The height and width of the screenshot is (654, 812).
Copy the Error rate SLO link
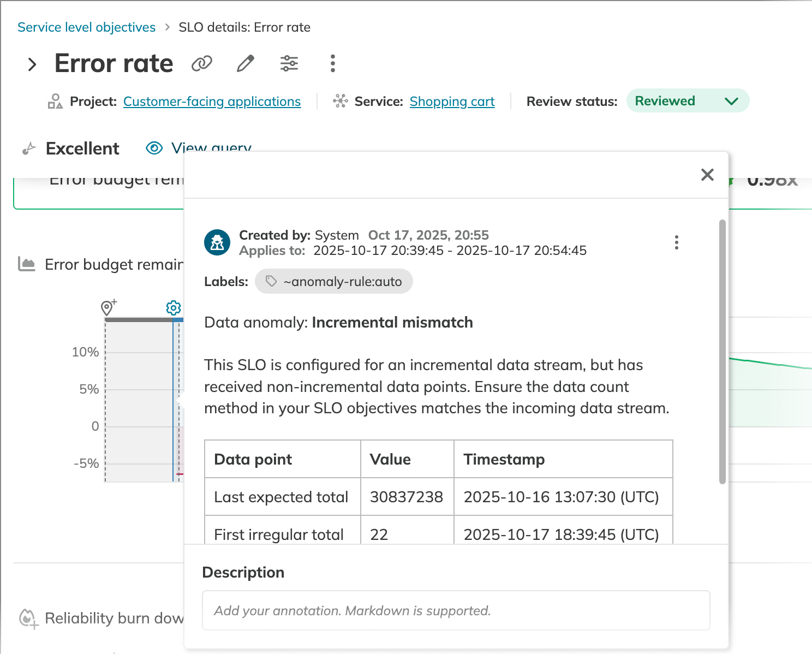tap(201, 63)
